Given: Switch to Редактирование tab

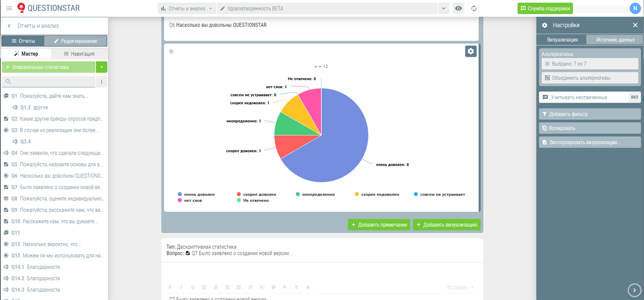Looking at the screenshot, I should 76,41.
